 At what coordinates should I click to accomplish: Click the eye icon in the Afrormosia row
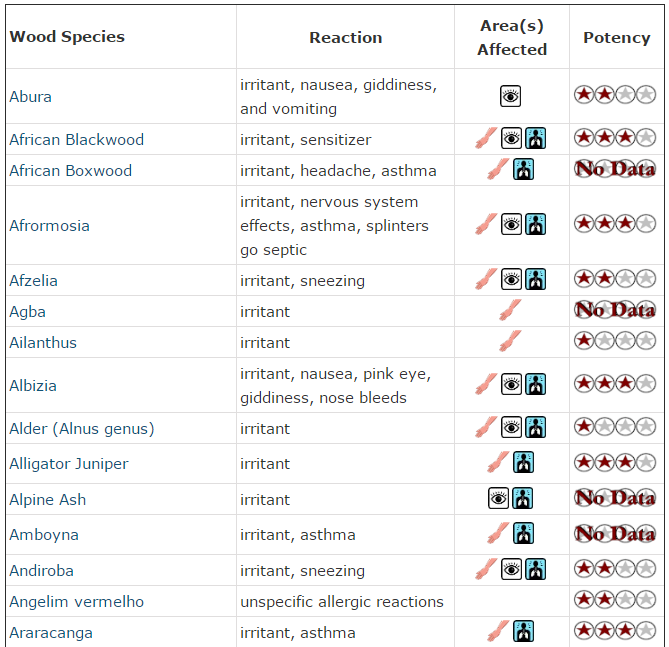(511, 224)
